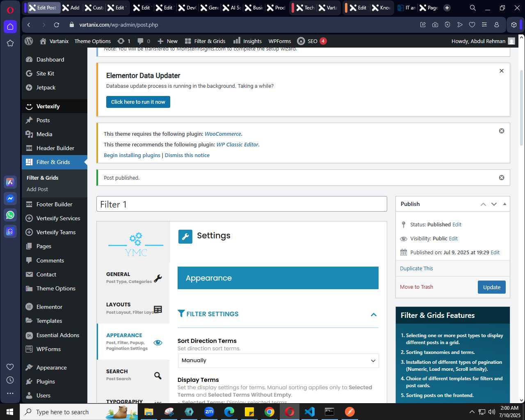The height and width of the screenshot is (420, 525).
Task: Select the Appearance settings tab
Action: (133, 342)
